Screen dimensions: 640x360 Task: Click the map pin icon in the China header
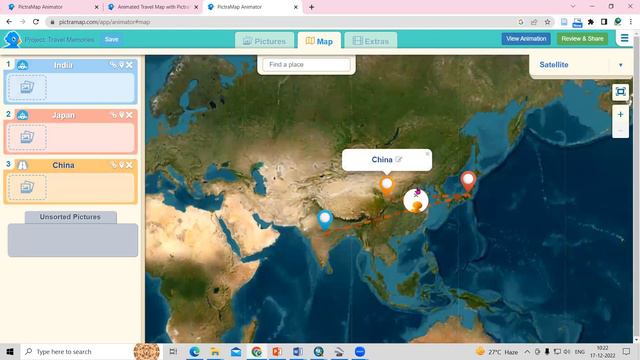pos(121,165)
